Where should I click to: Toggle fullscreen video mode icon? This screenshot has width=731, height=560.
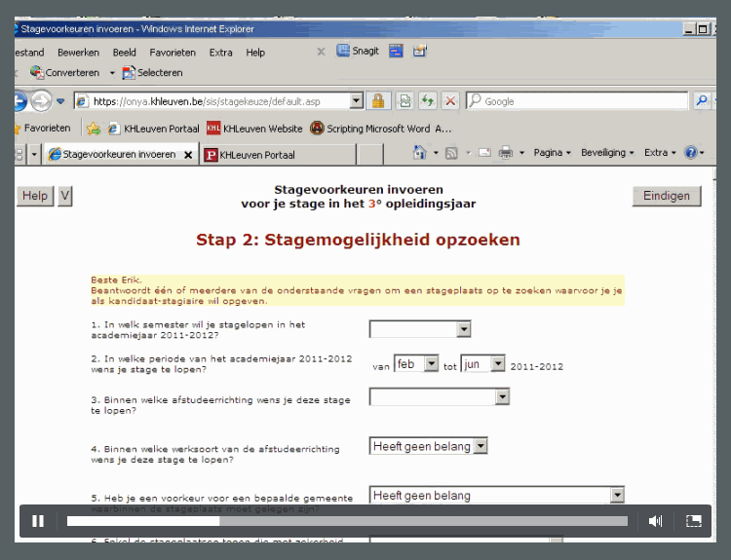[x=693, y=521]
